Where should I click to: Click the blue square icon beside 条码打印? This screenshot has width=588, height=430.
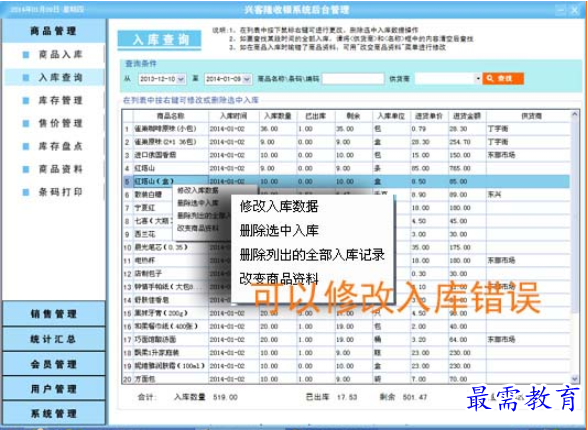click(x=26, y=192)
